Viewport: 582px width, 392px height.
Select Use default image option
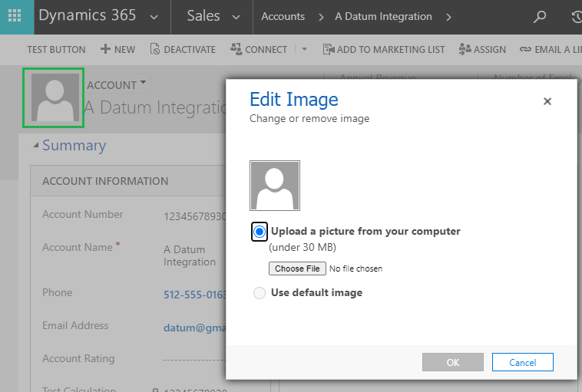[260, 293]
